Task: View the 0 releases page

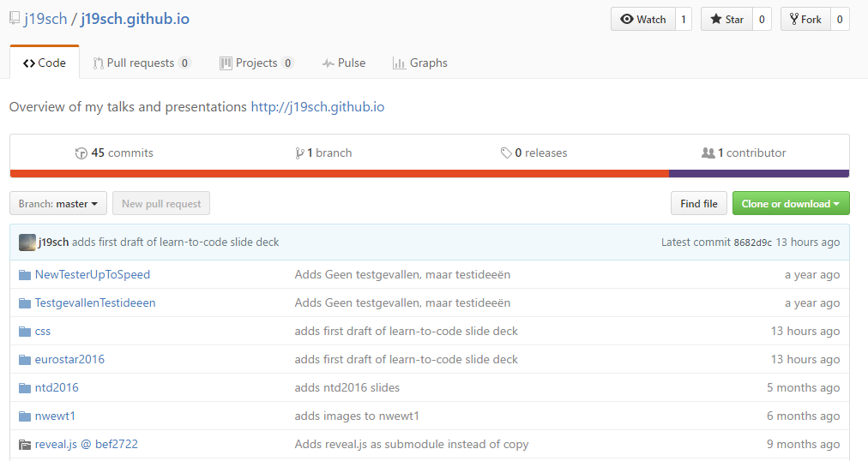Action: (x=533, y=153)
